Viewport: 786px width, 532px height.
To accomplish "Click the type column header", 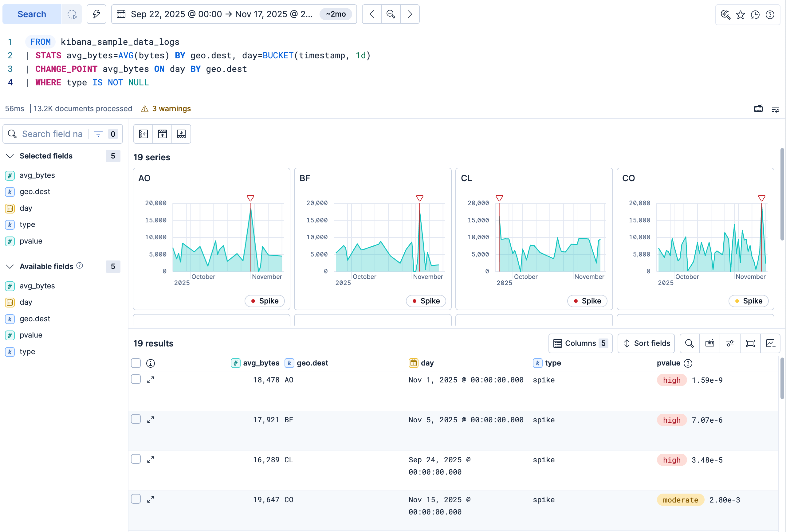I will click(547, 363).
